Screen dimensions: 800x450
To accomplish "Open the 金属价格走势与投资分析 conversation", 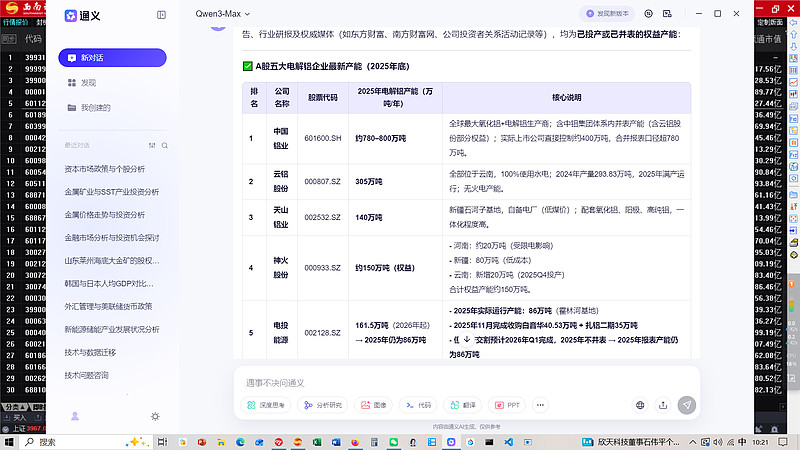I will point(105,215).
